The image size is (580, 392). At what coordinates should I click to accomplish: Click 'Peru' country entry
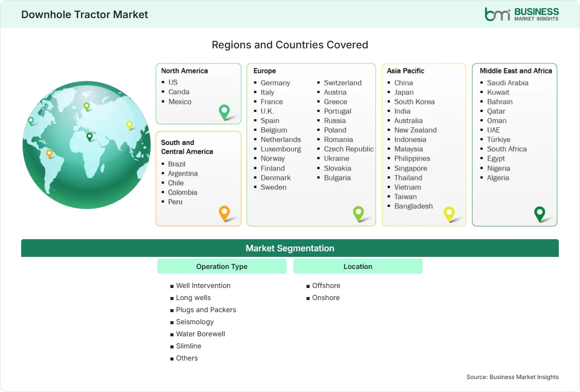click(x=175, y=202)
